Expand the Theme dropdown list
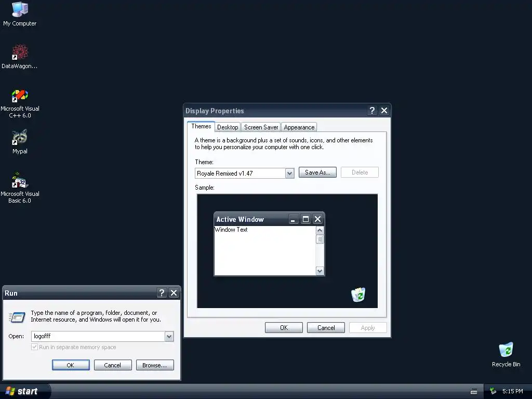 [x=289, y=174]
